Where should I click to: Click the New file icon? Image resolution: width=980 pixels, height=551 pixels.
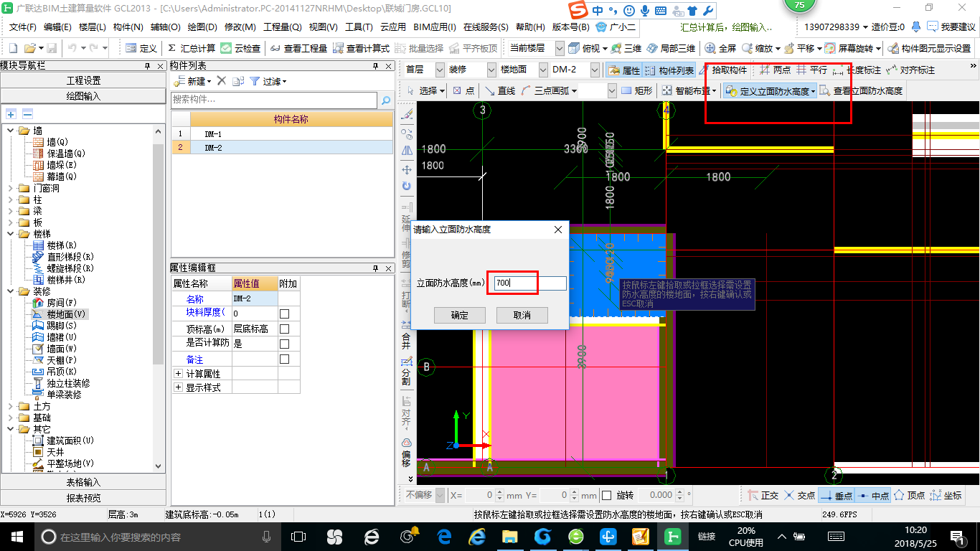(x=14, y=48)
